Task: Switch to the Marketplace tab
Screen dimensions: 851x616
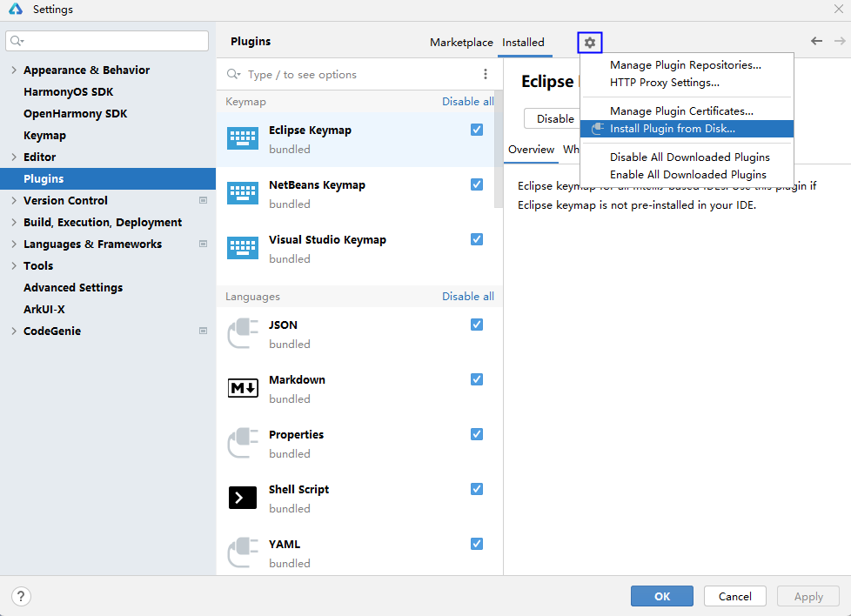Action: tap(461, 43)
